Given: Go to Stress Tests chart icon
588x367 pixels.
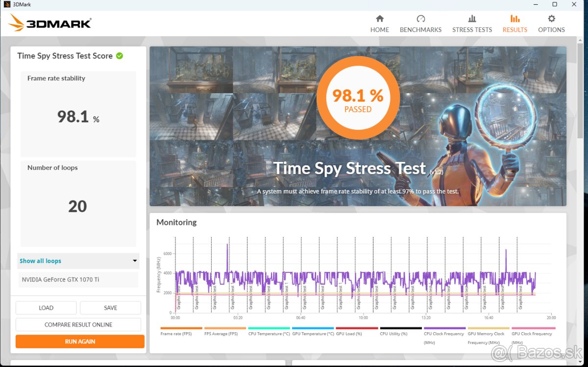Looking at the screenshot, I should coord(472,19).
